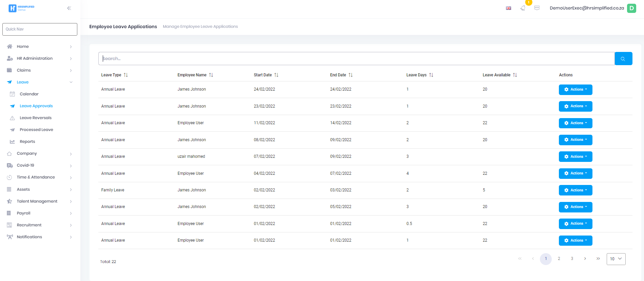Viewport: 644px width, 281px height.
Task: Click the Home house icon
Action: pyautogui.click(x=9, y=46)
